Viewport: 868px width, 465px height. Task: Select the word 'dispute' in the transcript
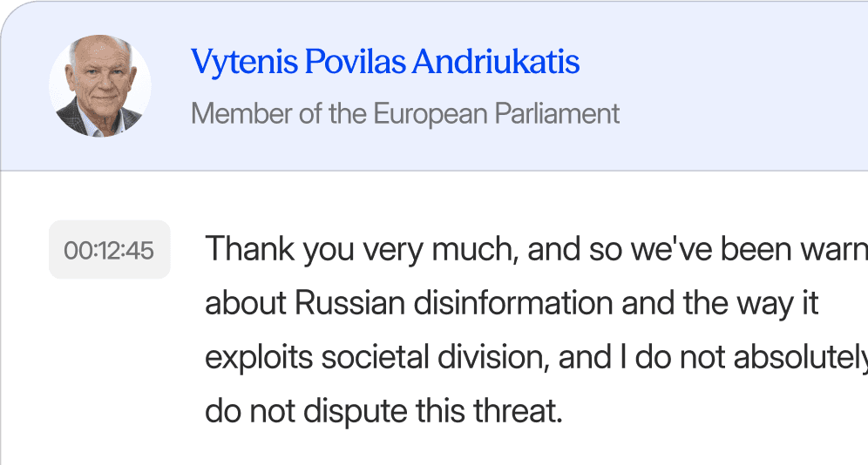click(356, 411)
